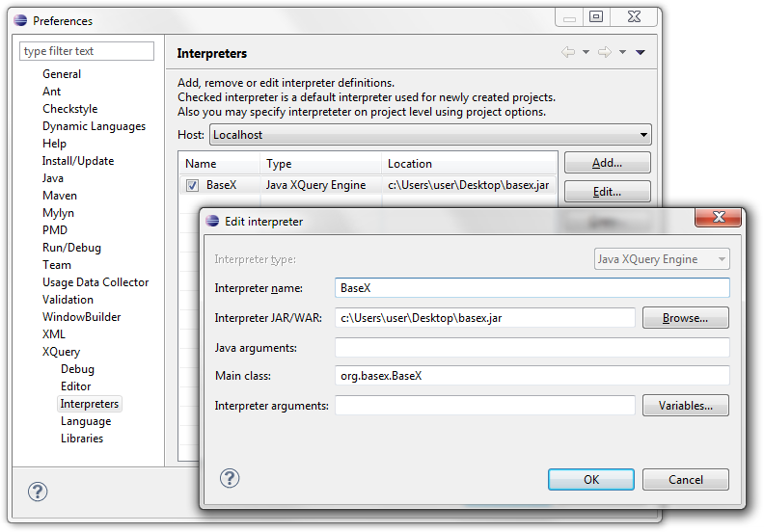Click the basex.jar location cell in the table
Viewport: 764px width, 532px height.
click(x=468, y=185)
